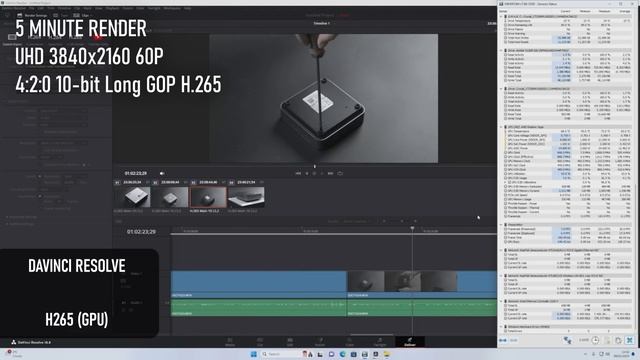This screenshot has height=360, width=640.
Task: Open the File menu in DaVinci Resolve
Action: [x=31, y=8]
